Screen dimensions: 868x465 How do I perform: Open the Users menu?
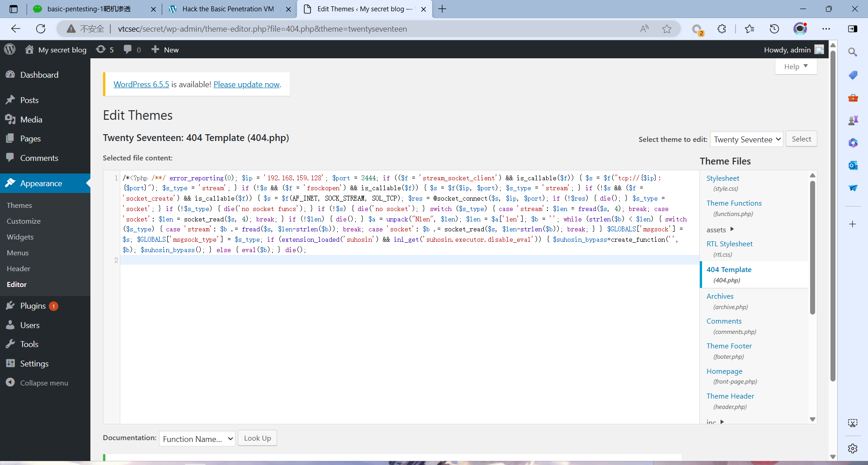(45, 325)
